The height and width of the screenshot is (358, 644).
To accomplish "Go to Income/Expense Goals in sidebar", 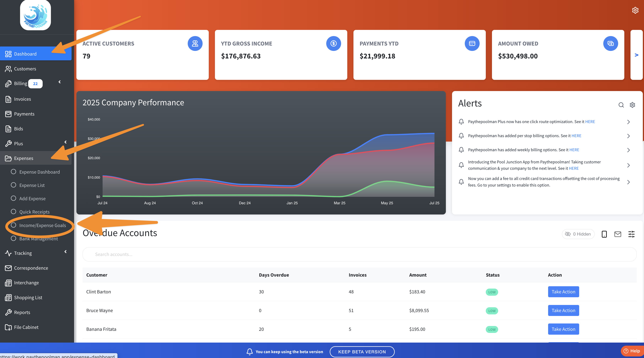I will click(x=42, y=225).
